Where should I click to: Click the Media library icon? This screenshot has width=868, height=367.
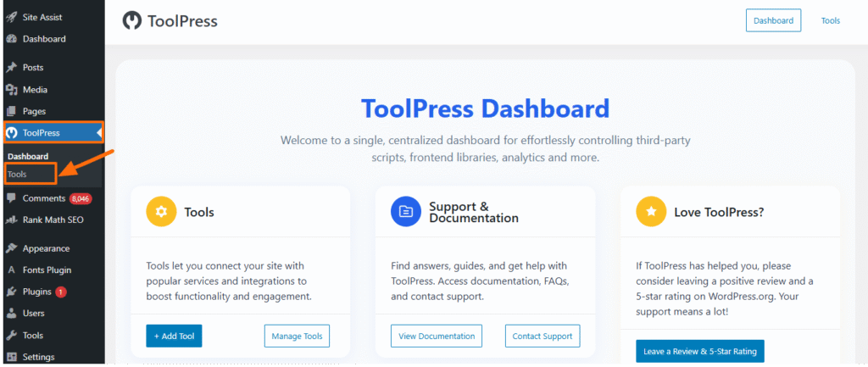(11, 90)
